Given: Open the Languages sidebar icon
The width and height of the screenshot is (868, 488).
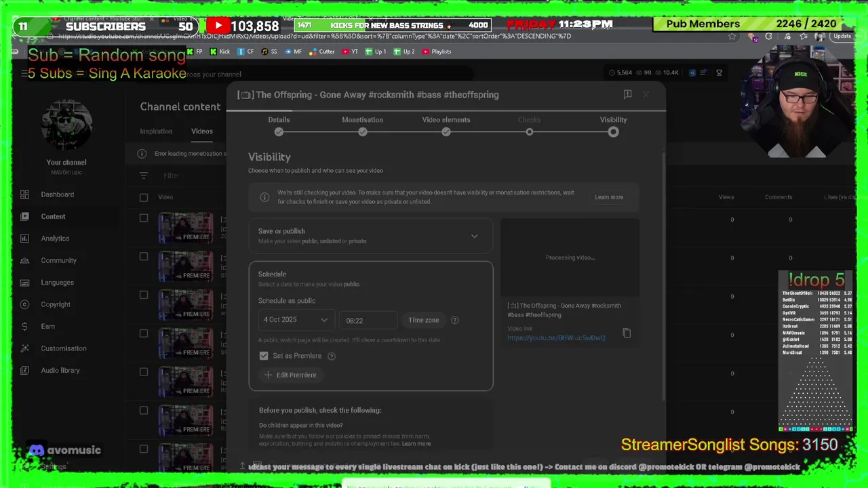Looking at the screenshot, I should tap(24, 283).
